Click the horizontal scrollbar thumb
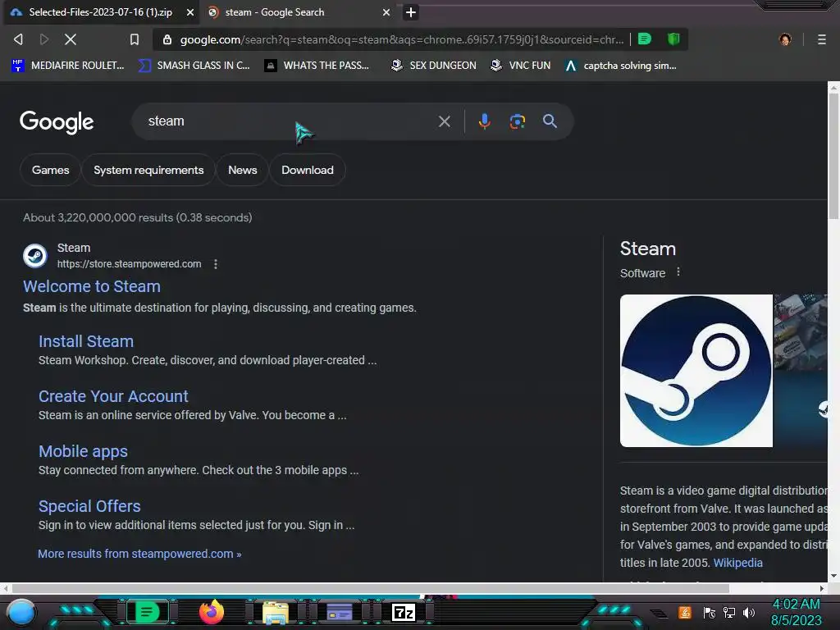Viewport: 840px width, 630px height. pos(370,588)
